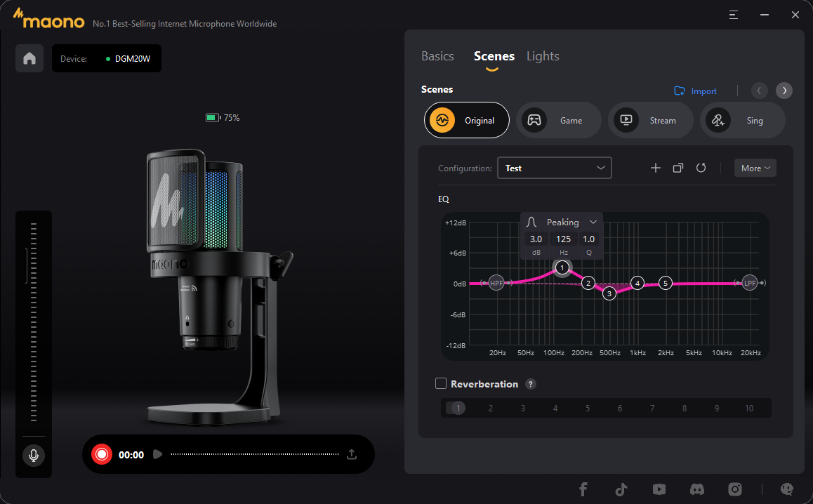Edit the 3.0 dB gain field
Viewport: 813px width, 504px height.
tap(536, 239)
